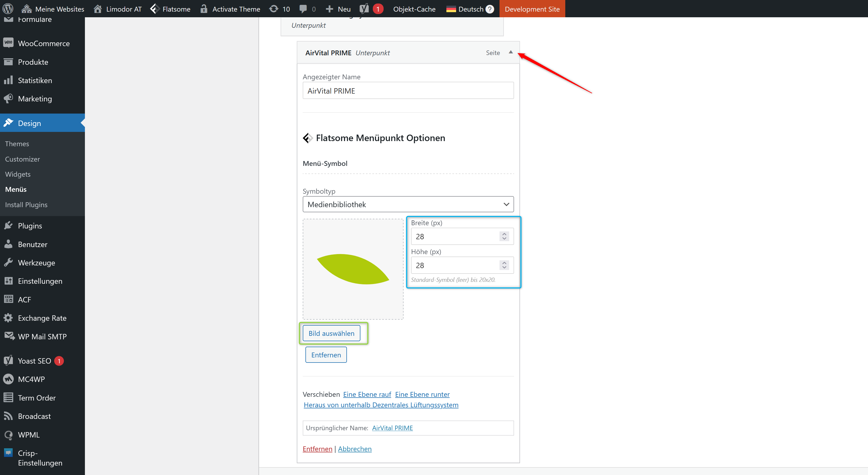Click the updates icon showing 10
This screenshot has height=475, width=868.
pyautogui.click(x=279, y=9)
